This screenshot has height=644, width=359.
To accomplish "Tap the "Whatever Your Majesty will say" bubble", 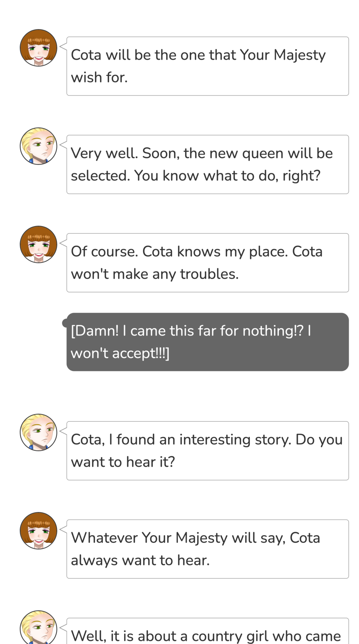I will coord(207,549).
